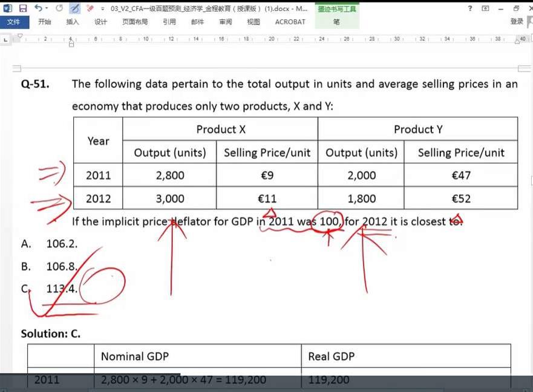Image resolution: width=533 pixels, height=392 pixels.
Task: Select the ink pen tool icon
Action: 74,8
